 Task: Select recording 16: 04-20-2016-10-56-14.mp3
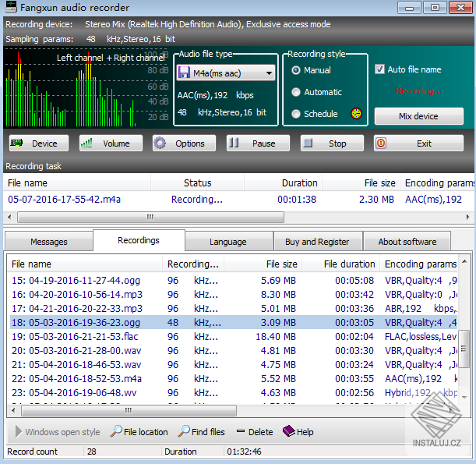point(234,295)
